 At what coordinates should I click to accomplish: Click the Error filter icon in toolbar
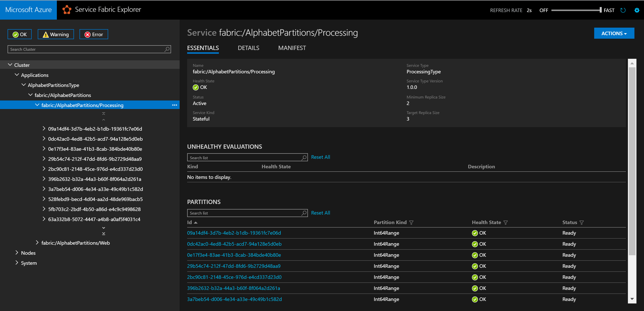click(94, 34)
